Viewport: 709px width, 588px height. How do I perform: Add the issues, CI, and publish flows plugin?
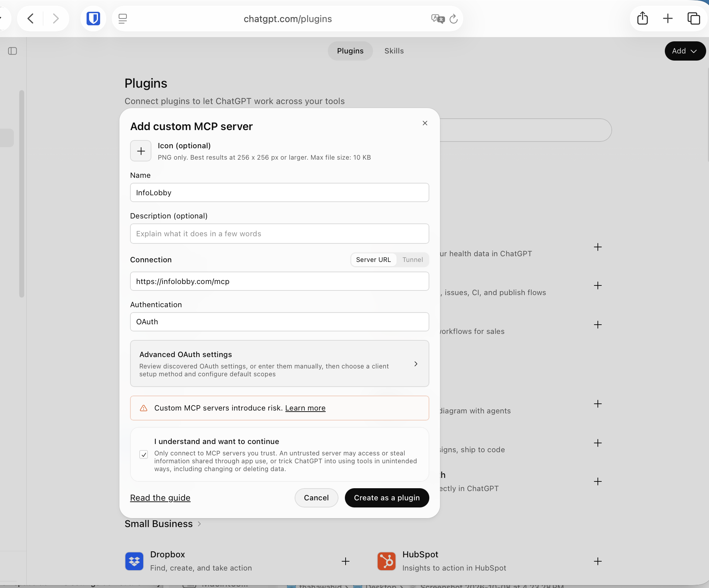click(597, 285)
